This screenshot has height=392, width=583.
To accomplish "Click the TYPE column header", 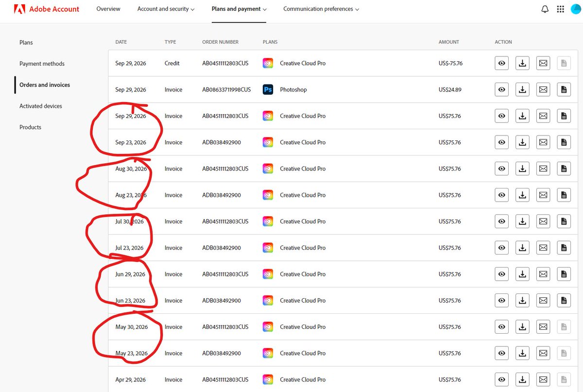I will pos(170,42).
